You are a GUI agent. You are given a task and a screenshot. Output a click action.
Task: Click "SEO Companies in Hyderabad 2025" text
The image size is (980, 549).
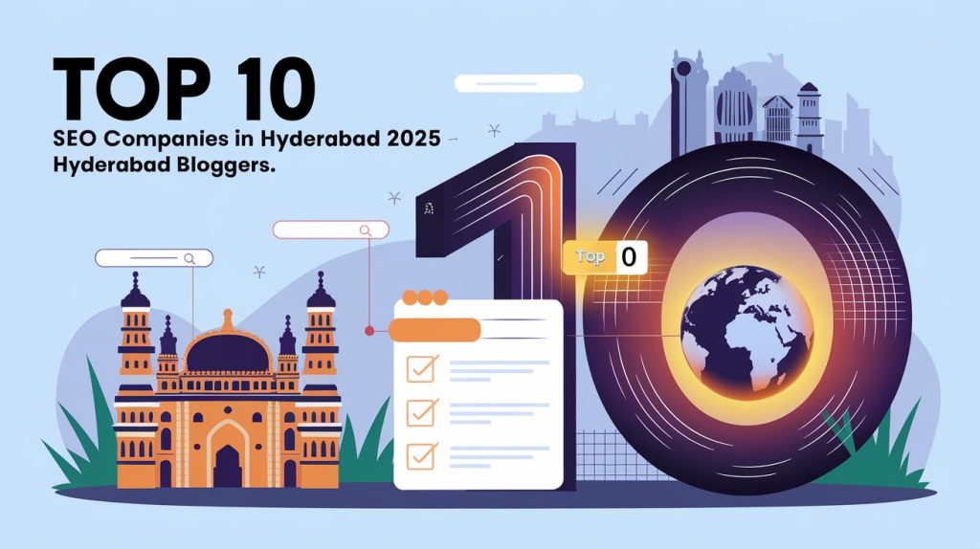tap(247, 138)
